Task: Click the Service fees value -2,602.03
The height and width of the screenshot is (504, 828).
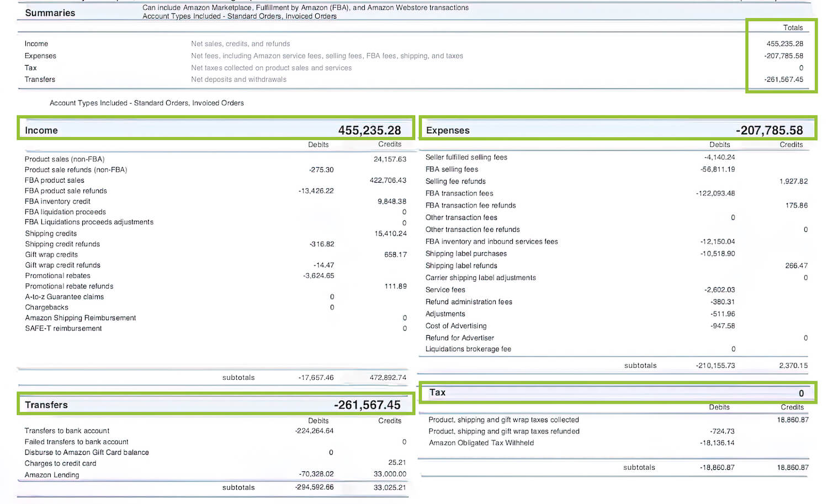Action: pos(720,290)
